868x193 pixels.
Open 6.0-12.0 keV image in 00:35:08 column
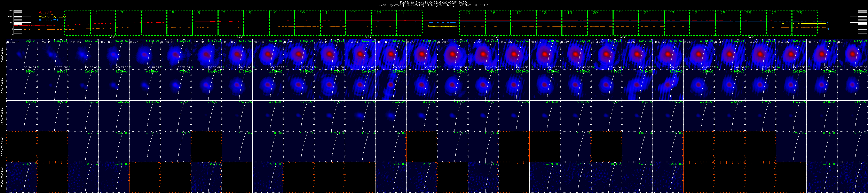click(391, 85)
